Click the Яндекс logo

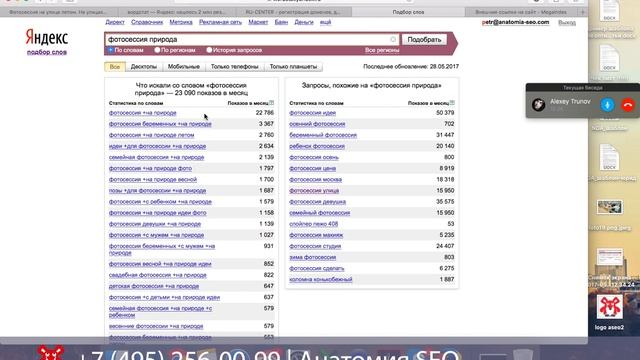point(47,38)
